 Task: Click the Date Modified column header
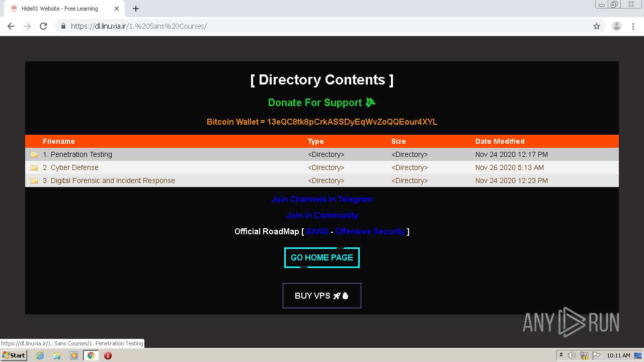[500, 141]
